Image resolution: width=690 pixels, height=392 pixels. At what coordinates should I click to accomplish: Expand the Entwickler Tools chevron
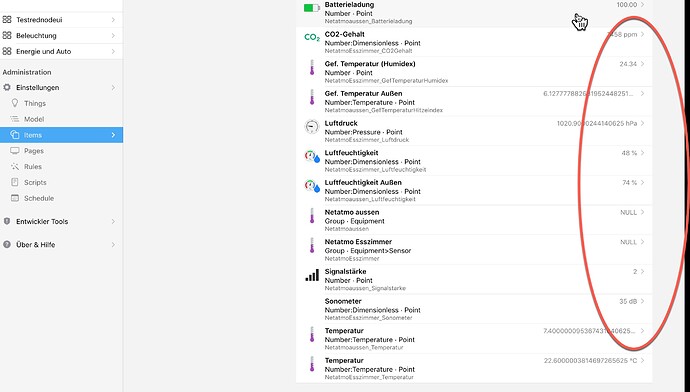[113, 221]
